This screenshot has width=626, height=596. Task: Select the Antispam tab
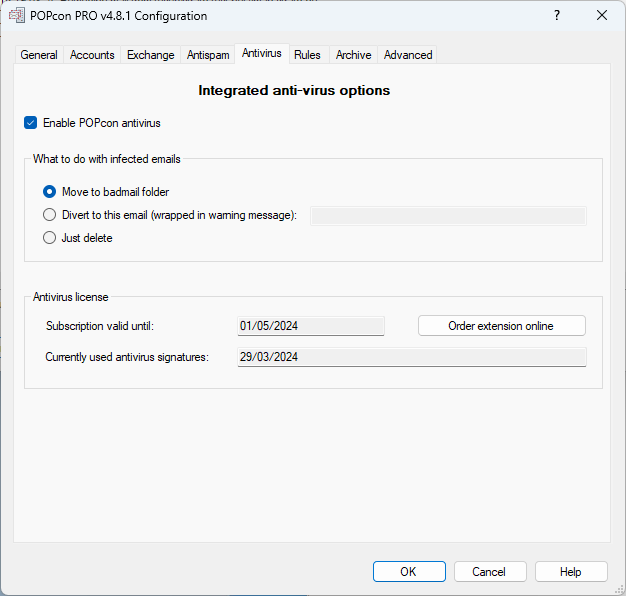(208, 55)
